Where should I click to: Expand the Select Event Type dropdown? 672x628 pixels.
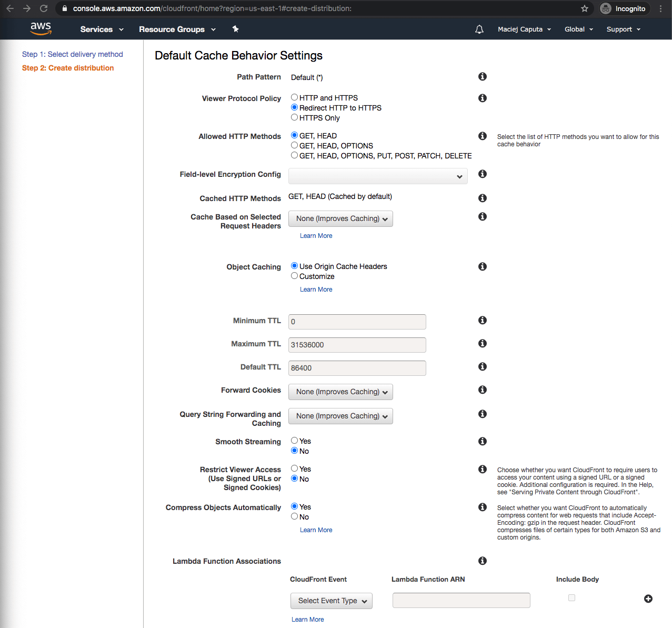click(331, 601)
